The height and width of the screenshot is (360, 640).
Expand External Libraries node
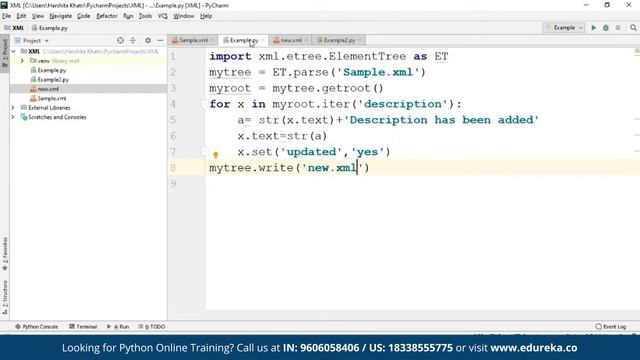[x=13, y=108]
